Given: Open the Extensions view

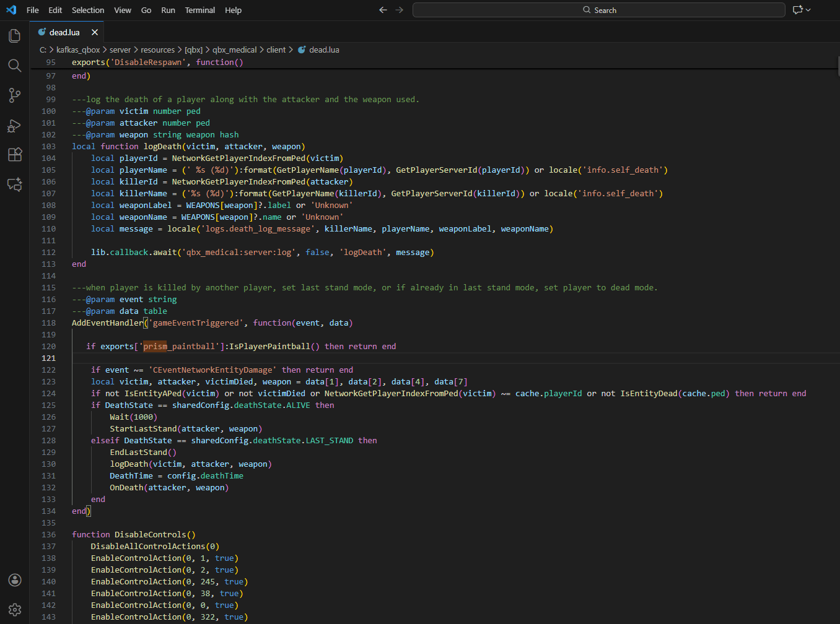Looking at the screenshot, I should (x=15, y=155).
